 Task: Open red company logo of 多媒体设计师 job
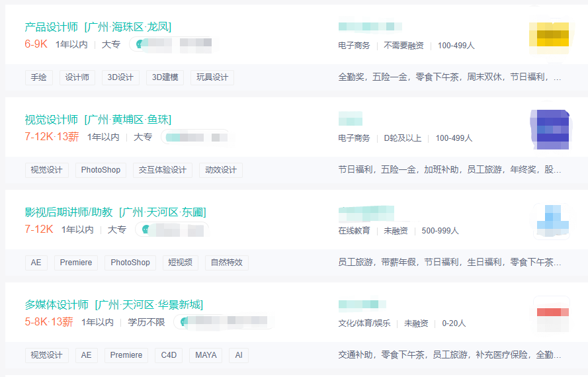(x=551, y=314)
